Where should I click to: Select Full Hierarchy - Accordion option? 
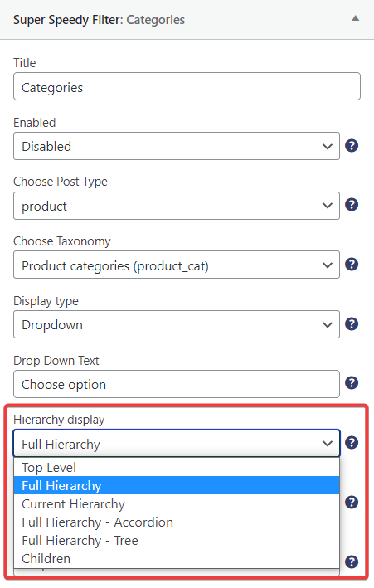pyautogui.click(x=177, y=522)
